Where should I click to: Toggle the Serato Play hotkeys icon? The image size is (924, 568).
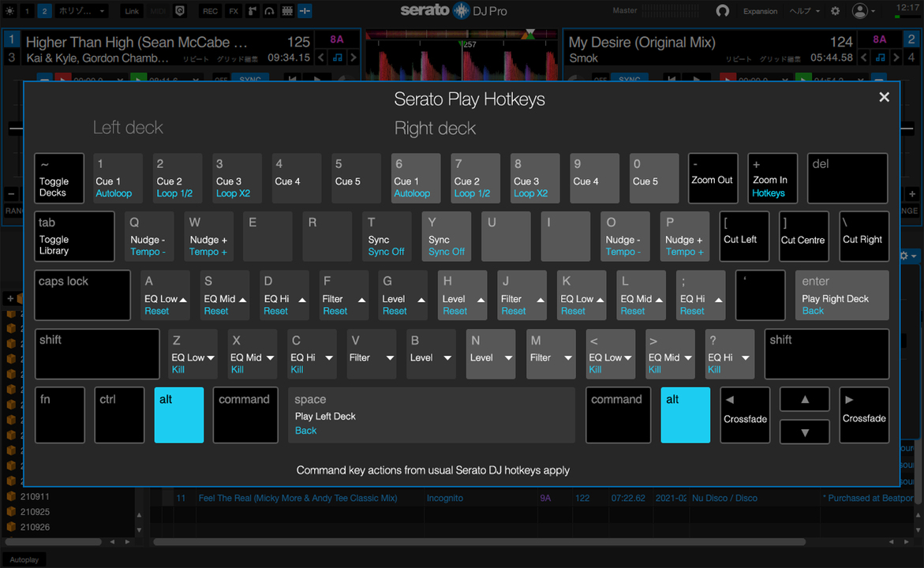coord(305,10)
